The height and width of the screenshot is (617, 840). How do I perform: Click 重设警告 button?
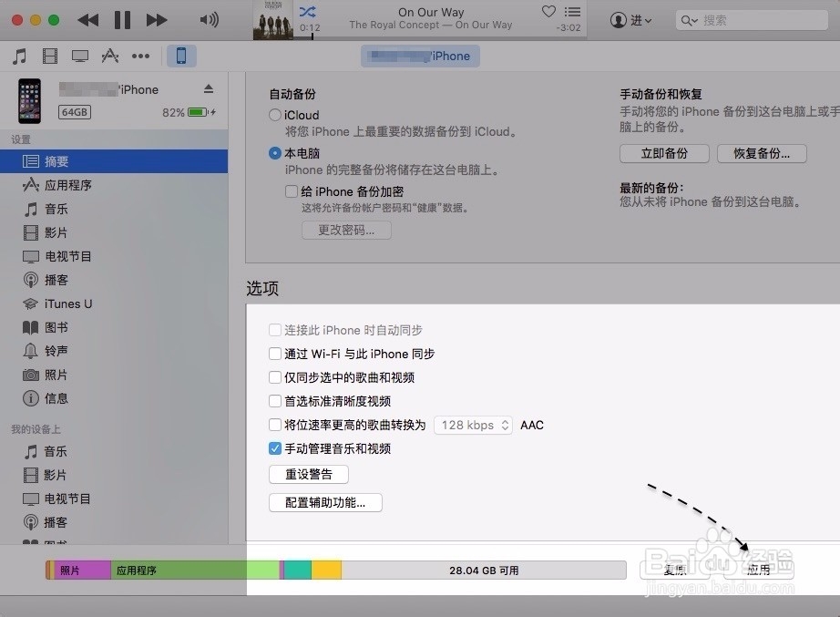tap(309, 474)
